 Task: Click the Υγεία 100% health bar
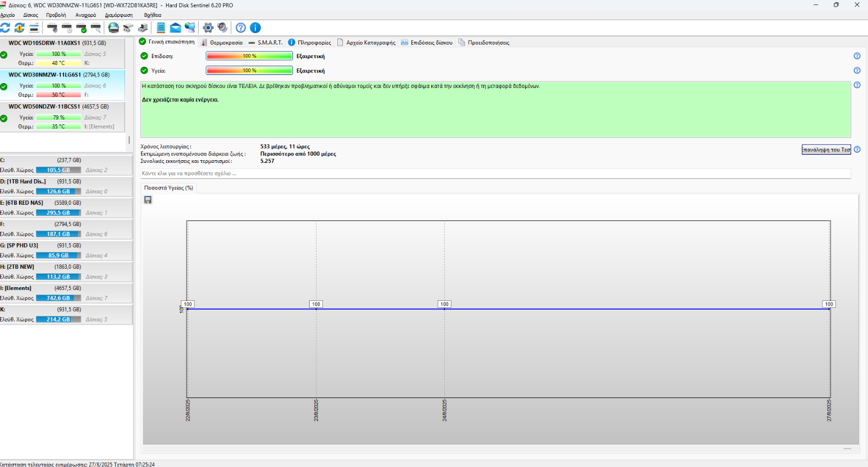pyautogui.click(x=250, y=71)
